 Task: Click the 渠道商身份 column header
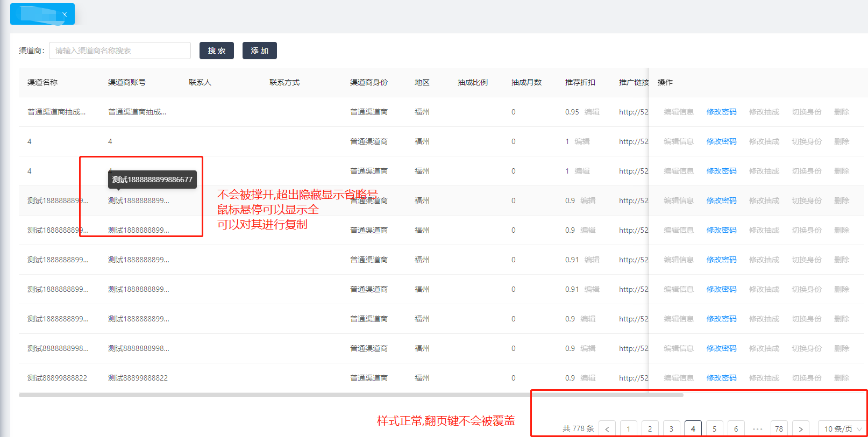pyautogui.click(x=369, y=82)
